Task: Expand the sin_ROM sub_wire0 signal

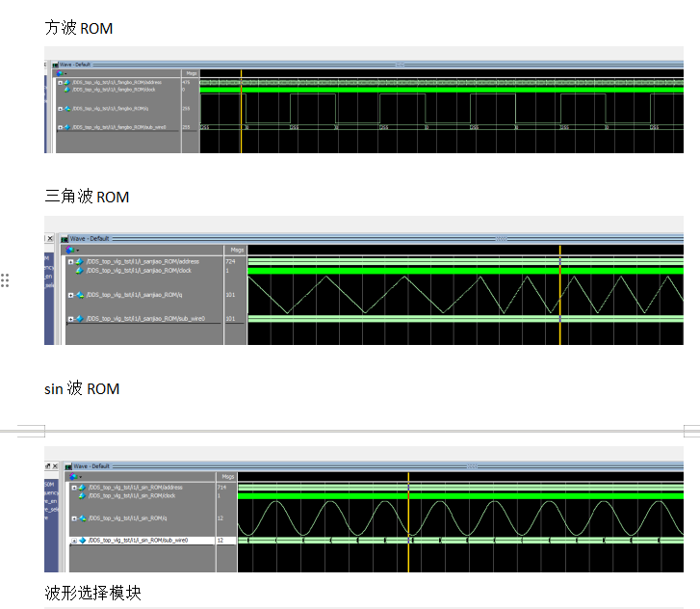Action: pyautogui.click(x=74, y=541)
